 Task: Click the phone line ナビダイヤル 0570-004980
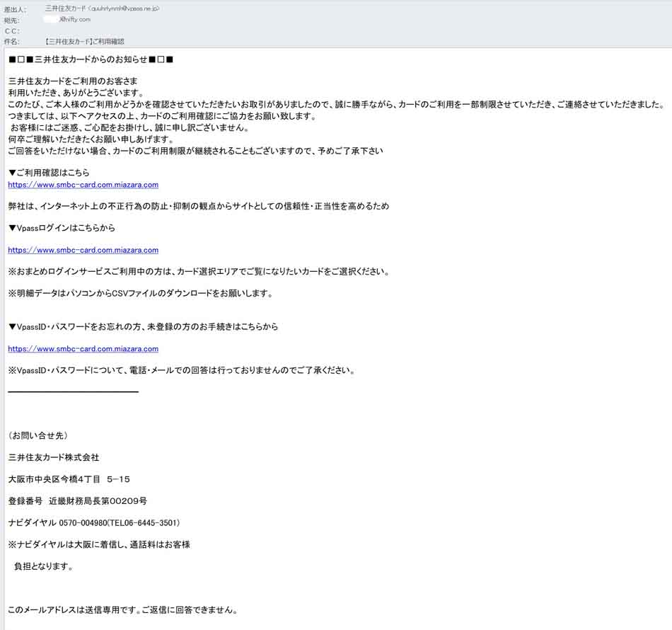pyautogui.click(x=94, y=523)
